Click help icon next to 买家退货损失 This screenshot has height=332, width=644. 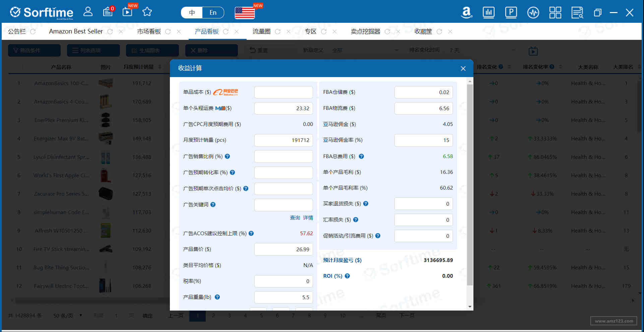(x=366, y=203)
